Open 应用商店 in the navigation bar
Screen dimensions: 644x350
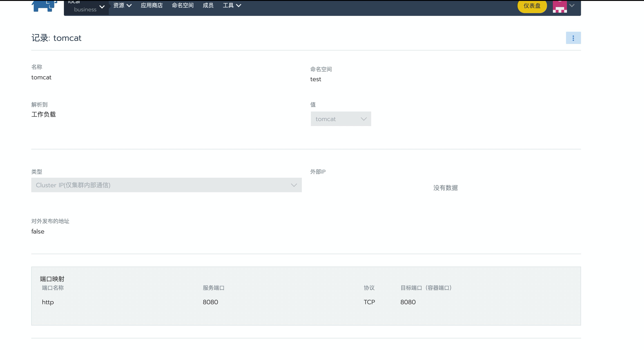(x=152, y=5)
